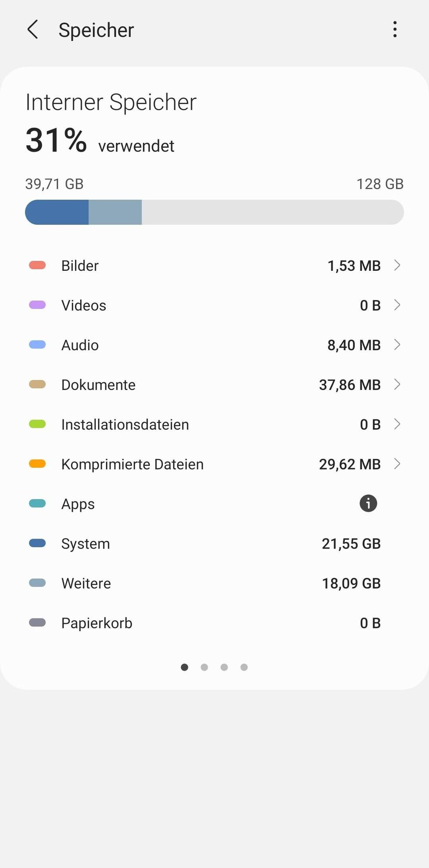Expand the Bilder chevron arrow
The image size is (429, 868).
pyautogui.click(x=397, y=265)
